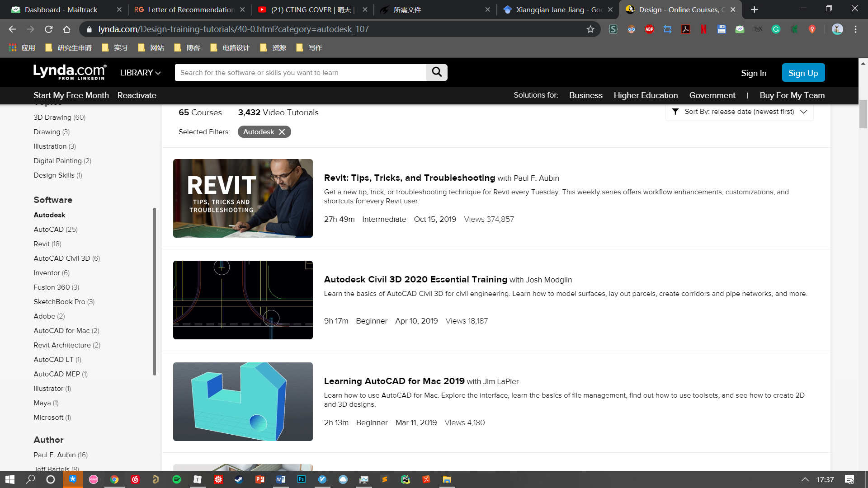Click the page vertical scrollbar
The height and width of the screenshot is (488, 868).
pos(863,113)
